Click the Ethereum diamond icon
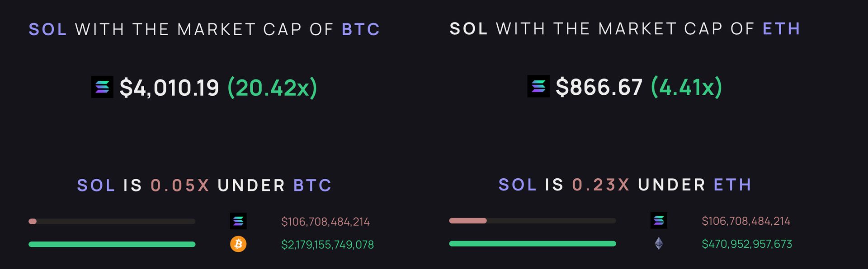The width and height of the screenshot is (868, 269). click(659, 244)
